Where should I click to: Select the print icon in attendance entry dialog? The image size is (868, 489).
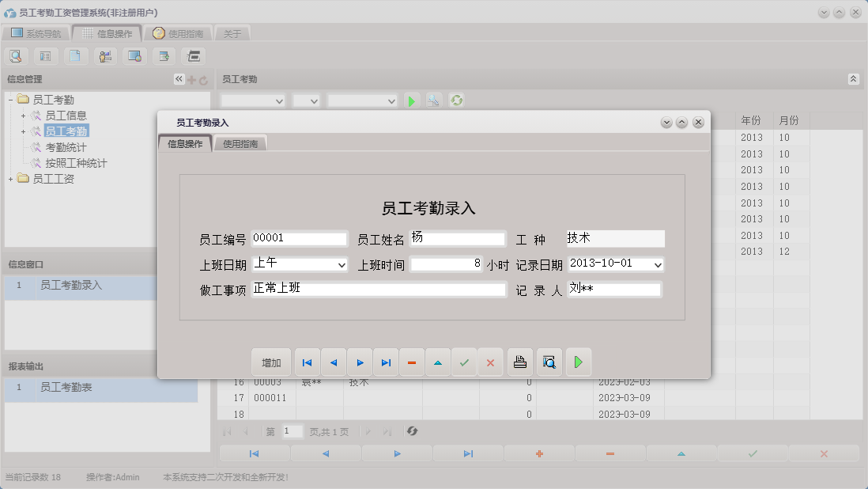520,362
